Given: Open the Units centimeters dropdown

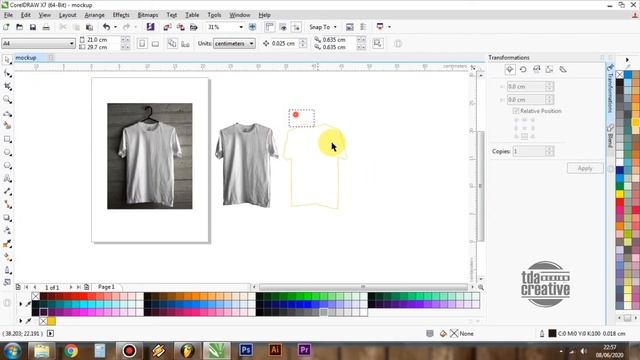Looking at the screenshot, I should tap(251, 43).
